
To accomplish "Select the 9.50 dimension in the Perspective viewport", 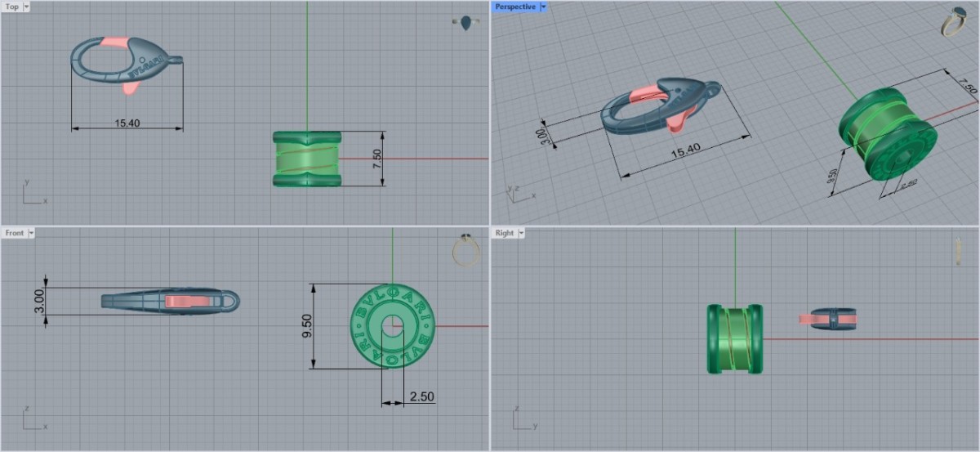I will pyautogui.click(x=833, y=177).
